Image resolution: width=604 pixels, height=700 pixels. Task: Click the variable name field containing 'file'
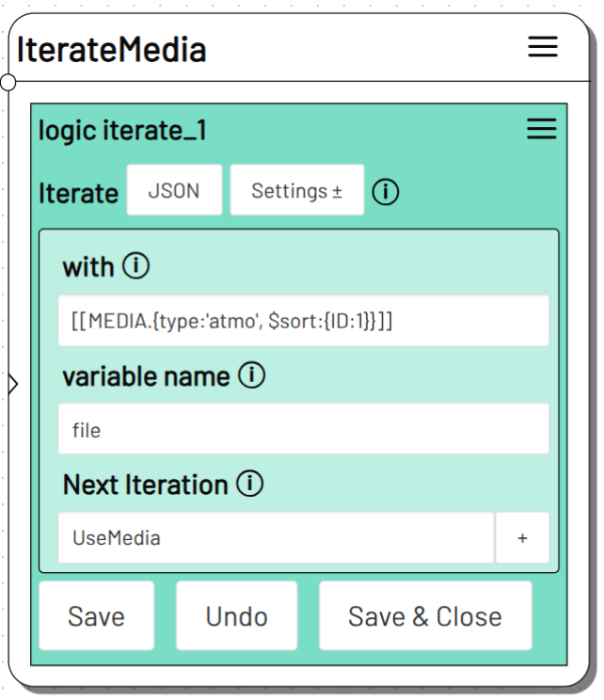coord(303,430)
